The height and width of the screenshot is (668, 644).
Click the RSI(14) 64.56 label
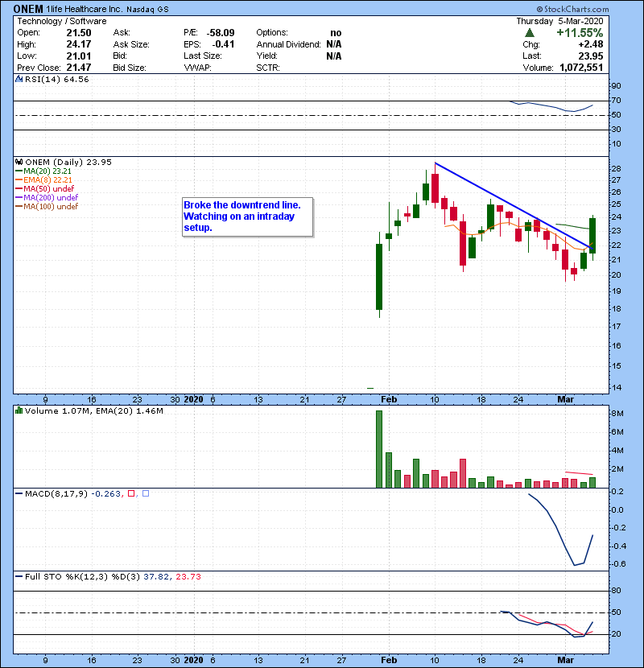click(56, 79)
